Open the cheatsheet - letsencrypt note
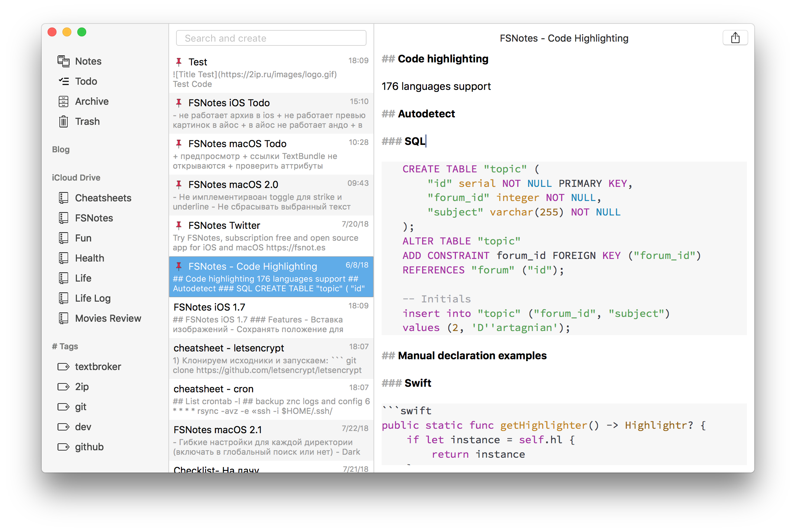This screenshot has width=796, height=532. (x=271, y=359)
